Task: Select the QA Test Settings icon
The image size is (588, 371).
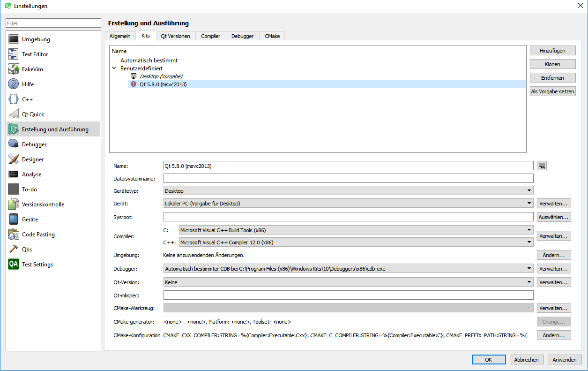Action: click(14, 265)
